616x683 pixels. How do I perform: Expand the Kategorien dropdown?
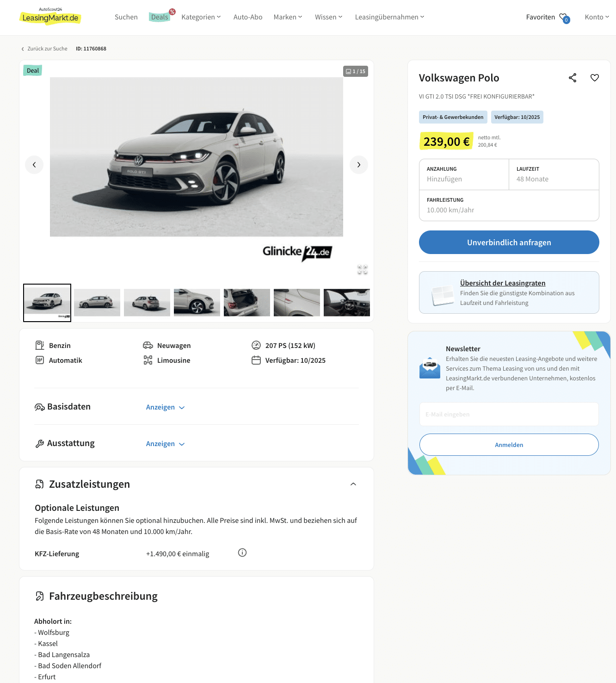[201, 17]
